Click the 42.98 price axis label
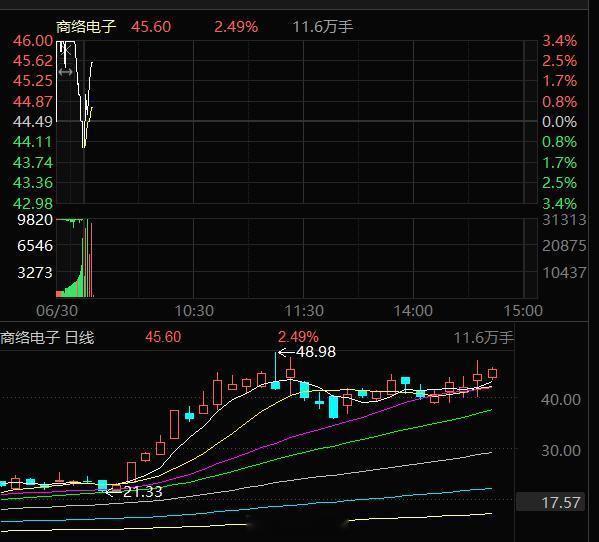This screenshot has width=599, height=542. pyautogui.click(x=33, y=203)
